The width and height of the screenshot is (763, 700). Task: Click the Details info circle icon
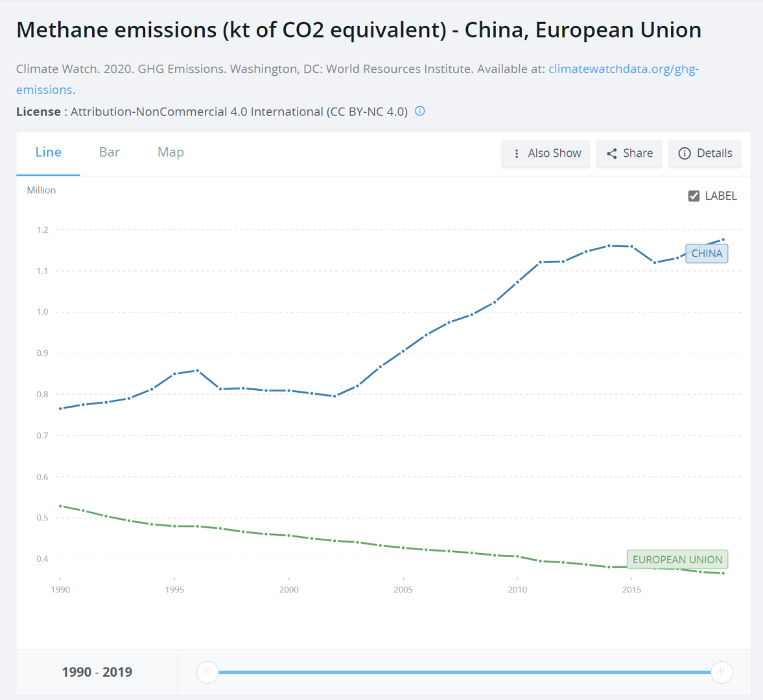pos(685,154)
